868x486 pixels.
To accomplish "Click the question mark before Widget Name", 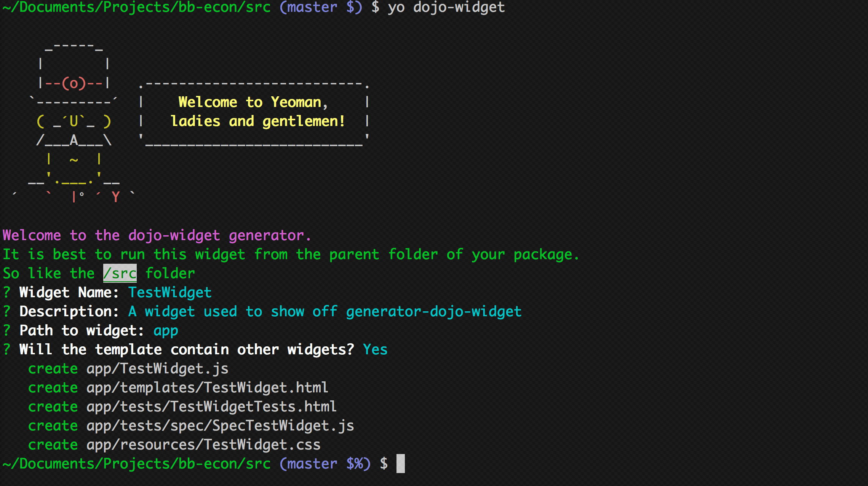I will [x=7, y=292].
